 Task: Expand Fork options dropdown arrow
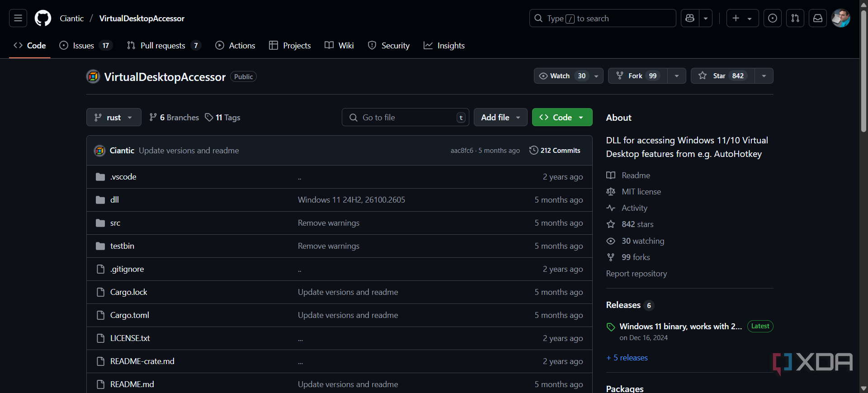[x=677, y=76]
